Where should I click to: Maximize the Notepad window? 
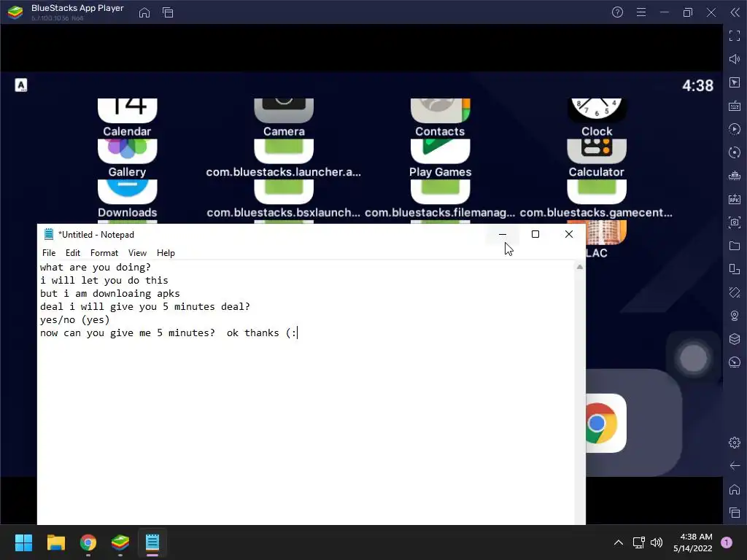pyautogui.click(x=535, y=234)
